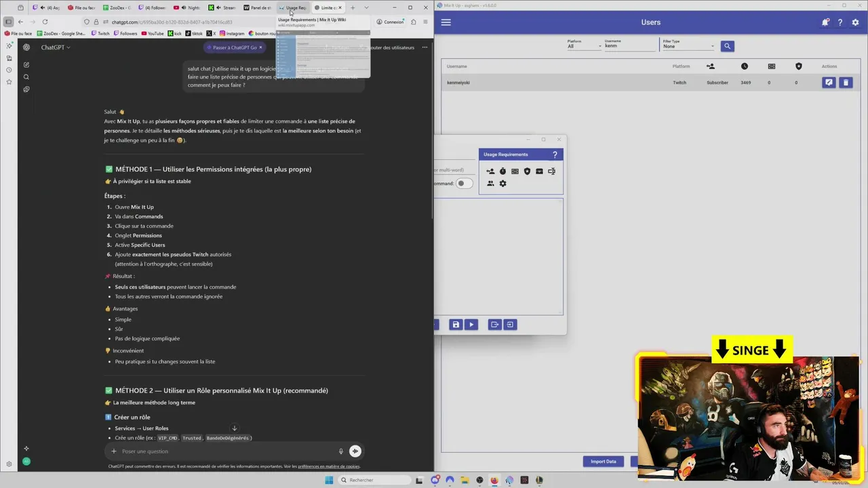Click the ChatGPT microphone dictation icon
Viewport: 868px width, 488px height.
(x=341, y=451)
